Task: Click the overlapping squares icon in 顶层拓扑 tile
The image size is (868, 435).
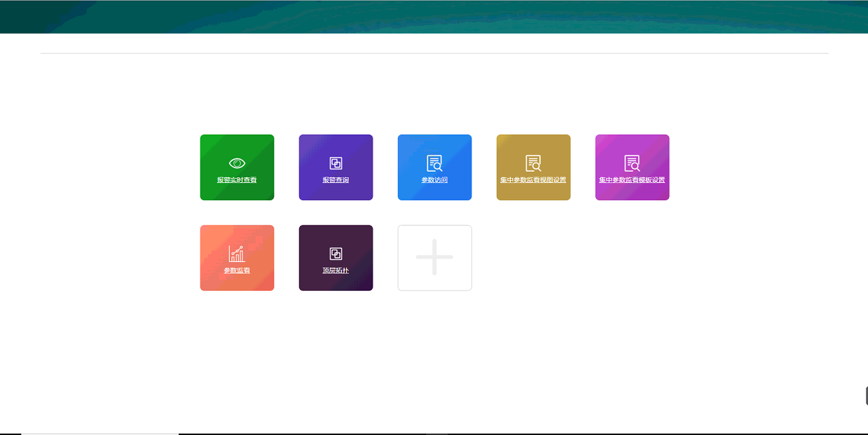Action: 336,254
